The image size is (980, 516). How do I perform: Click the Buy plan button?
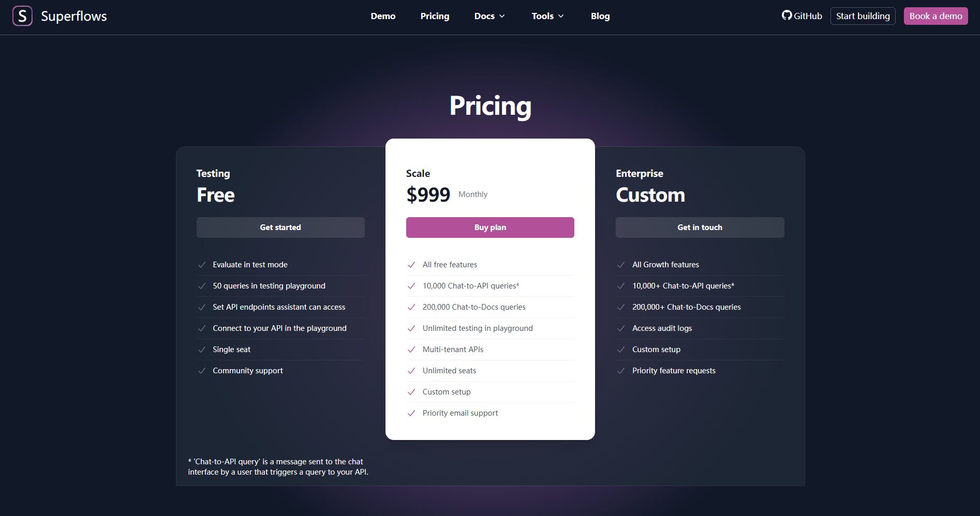(490, 227)
